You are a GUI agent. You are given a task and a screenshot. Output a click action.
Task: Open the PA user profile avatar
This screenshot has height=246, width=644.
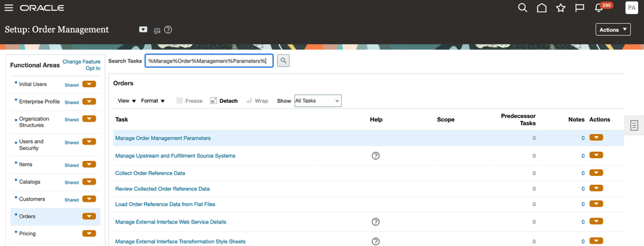(x=632, y=7)
